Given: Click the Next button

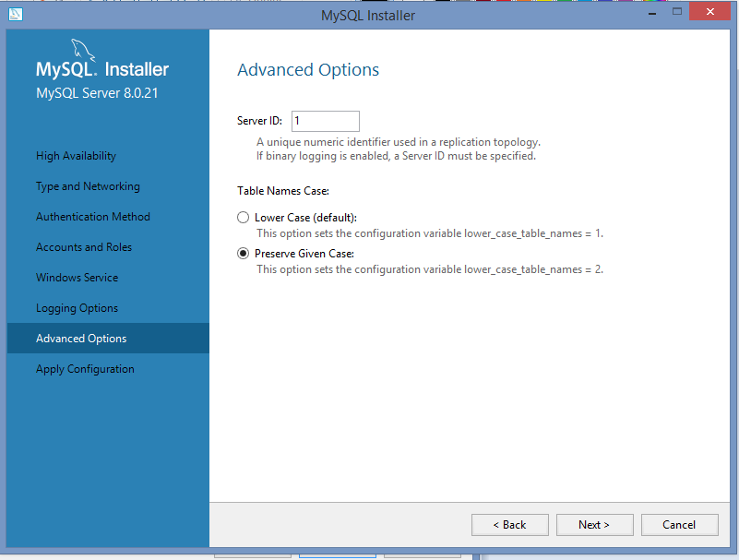Looking at the screenshot, I should [x=594, y=524].
